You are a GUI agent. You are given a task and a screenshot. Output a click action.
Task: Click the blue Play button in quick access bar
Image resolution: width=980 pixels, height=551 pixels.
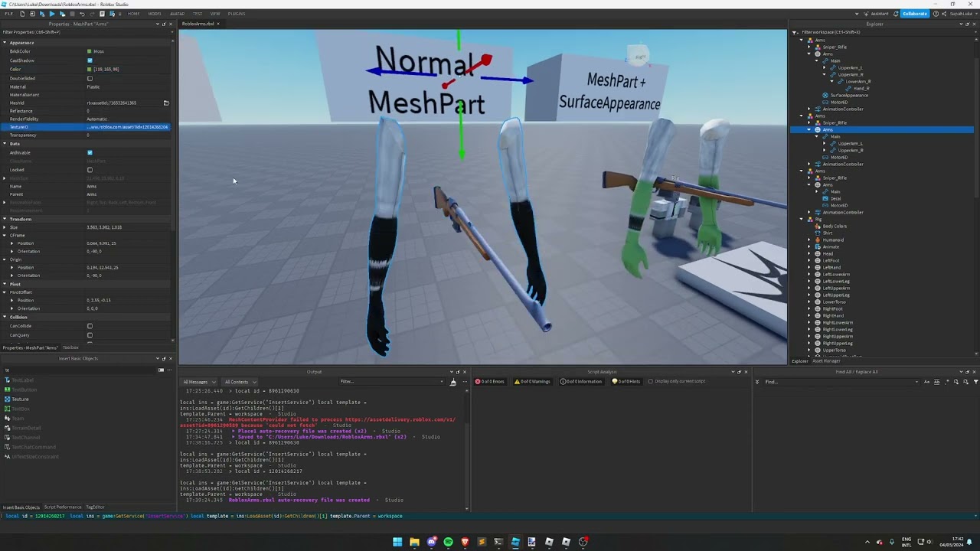pyautogui.click(x=51, y=14)
